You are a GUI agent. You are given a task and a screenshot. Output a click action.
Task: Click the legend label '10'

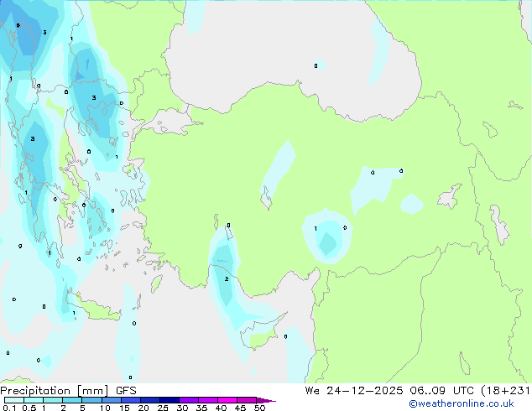pyautogui.click(x=105, y=408)
